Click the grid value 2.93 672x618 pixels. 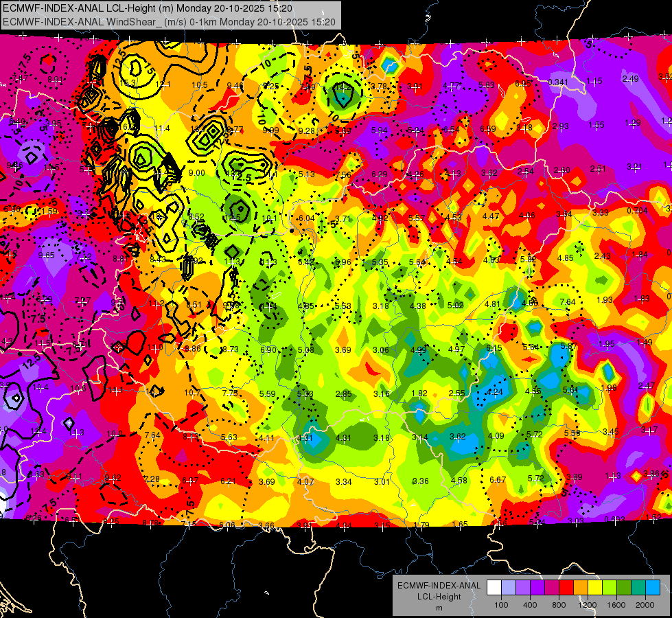(561, 126)
